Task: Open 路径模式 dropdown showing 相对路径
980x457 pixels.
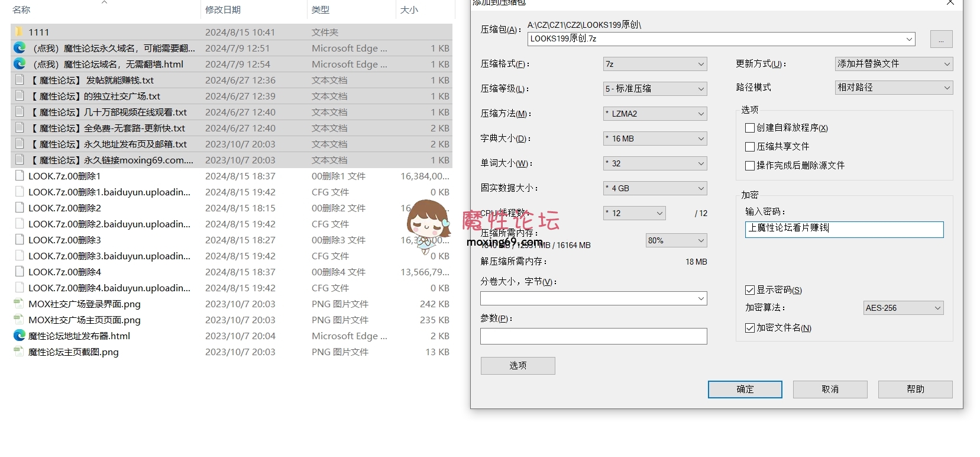Action: 894,88
